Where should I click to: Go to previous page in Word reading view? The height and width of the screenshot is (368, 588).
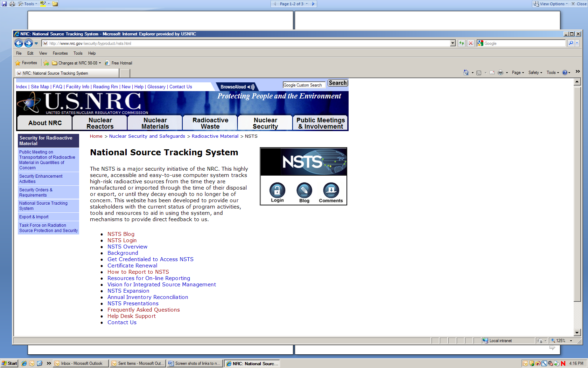coord(275,4)
